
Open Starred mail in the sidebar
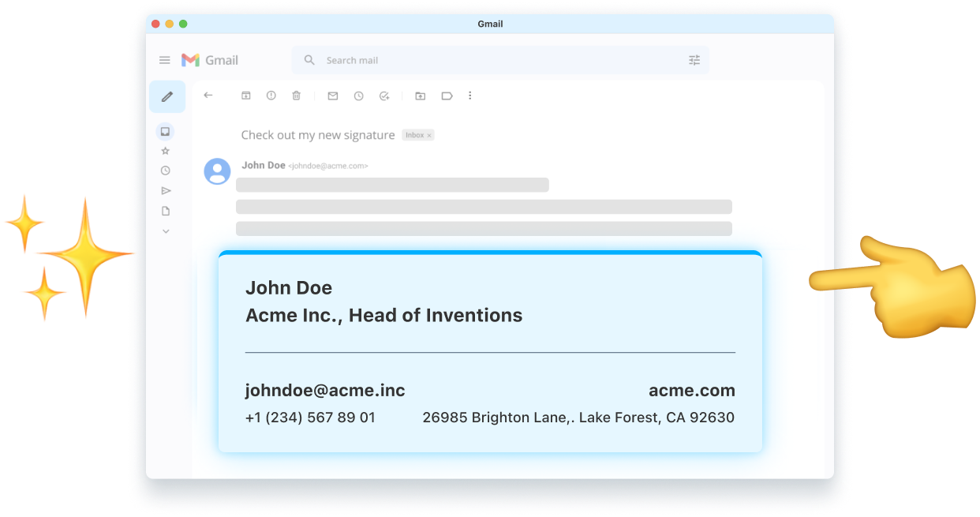166,151
